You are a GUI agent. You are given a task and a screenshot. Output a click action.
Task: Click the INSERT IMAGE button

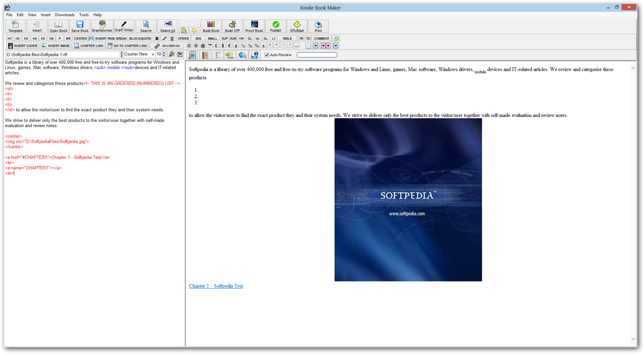click(x=56, y=46)
